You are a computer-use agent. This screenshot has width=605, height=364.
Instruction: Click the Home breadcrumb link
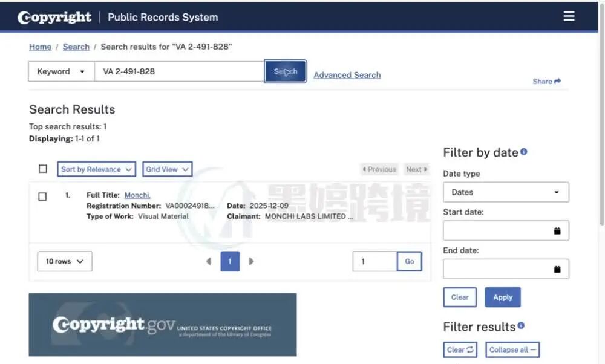40,47
